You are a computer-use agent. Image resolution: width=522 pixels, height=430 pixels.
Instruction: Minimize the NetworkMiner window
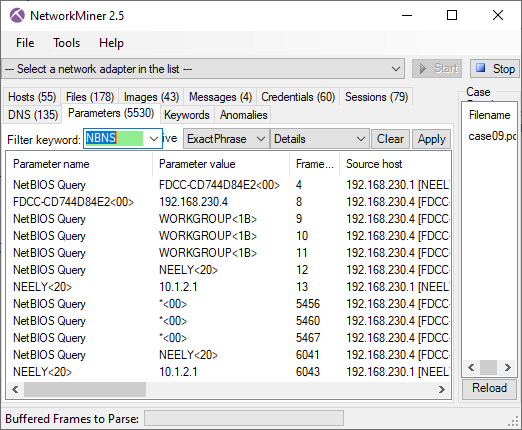tap(407, 15)
